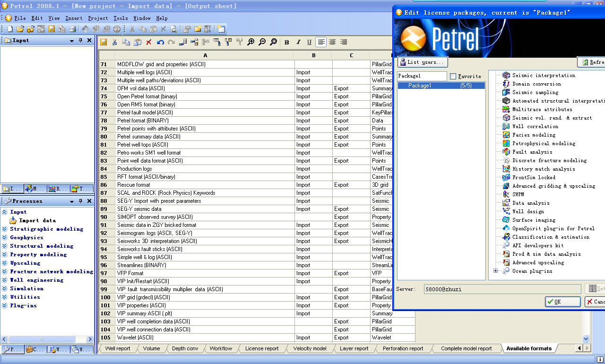Click the grey Redo arrow icon
The image size is (605, 364).
[171, 42]
